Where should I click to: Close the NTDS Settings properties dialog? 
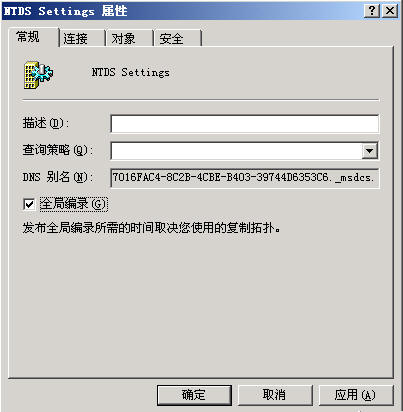390,11
